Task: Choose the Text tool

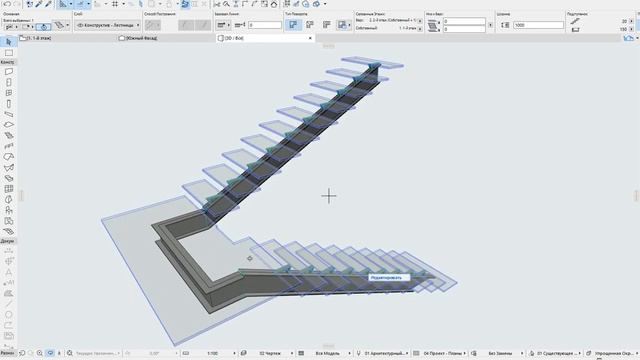Action: (9, 272)
